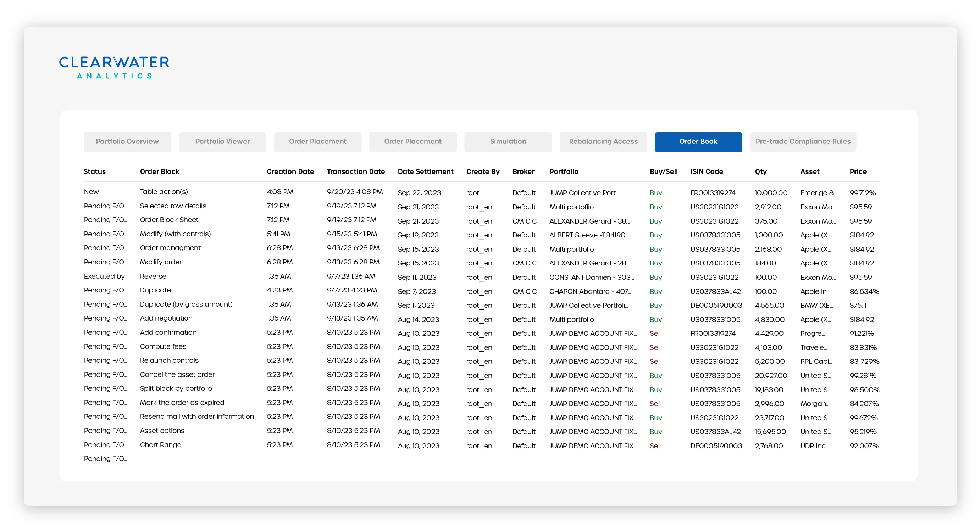The image size is (980, 531).
Task: Click the Creation Date column header
Action: pos(290,172)
